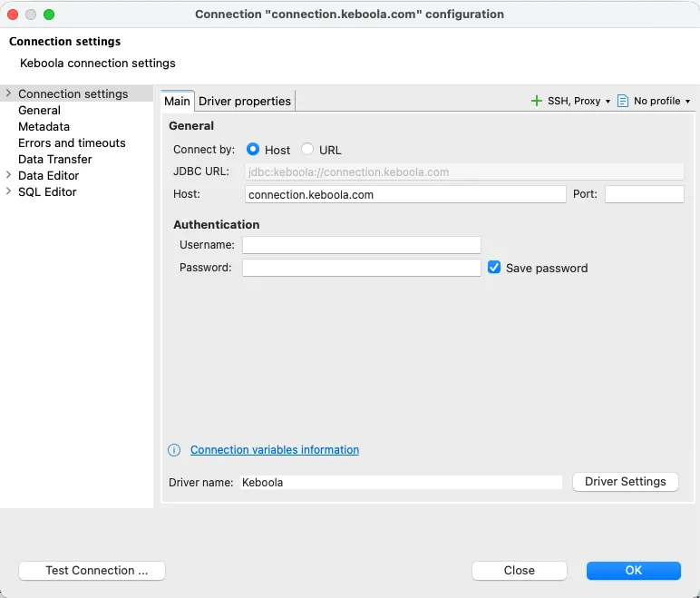Select Data Transfer in the sidebar

(55, 159)
